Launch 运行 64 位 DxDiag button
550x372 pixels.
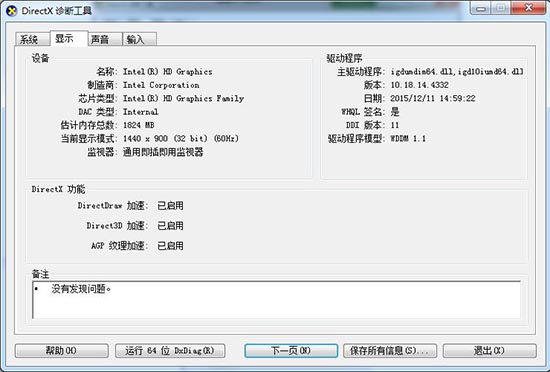click(170, 350)
